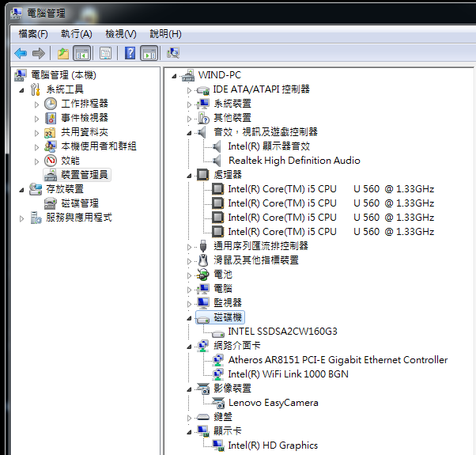Select INTEL SSDSA2CW160G3 disk drive
The height and width of the screenshot is (455, 476).
click(x=282, y=332)
